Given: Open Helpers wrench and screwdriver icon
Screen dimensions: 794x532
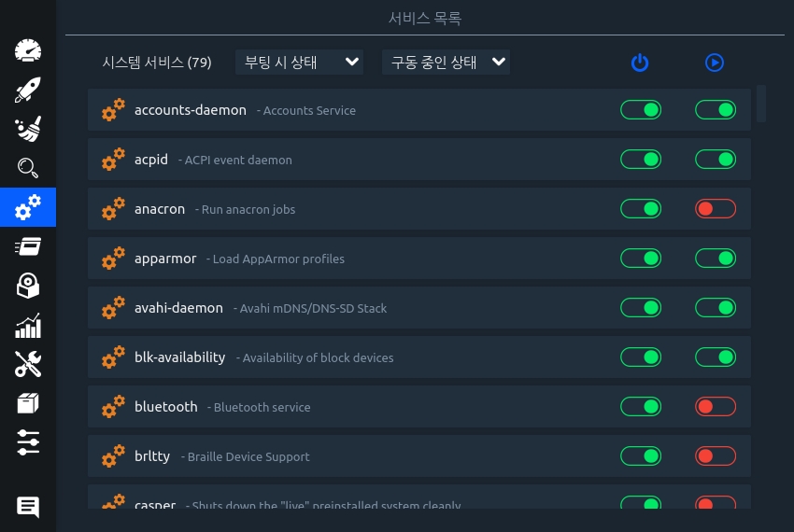Looking at the screenshot, I should pos(28,364).
